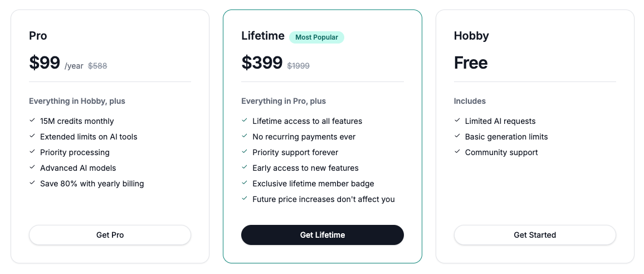Screen dimensions: 644x274
Task: Click checkmark next to Early access feature
Action: (x=245, y=167)
